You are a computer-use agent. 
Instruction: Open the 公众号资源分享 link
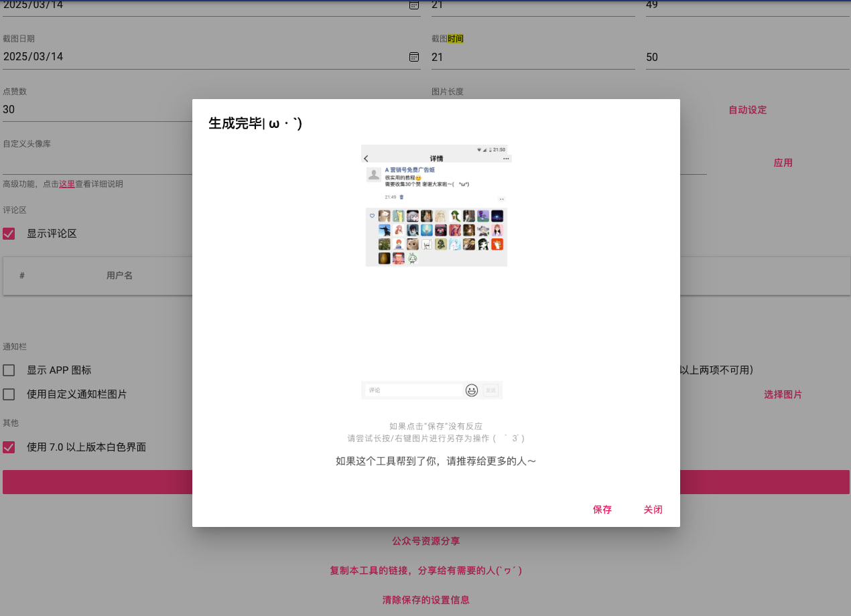(426, 541)
